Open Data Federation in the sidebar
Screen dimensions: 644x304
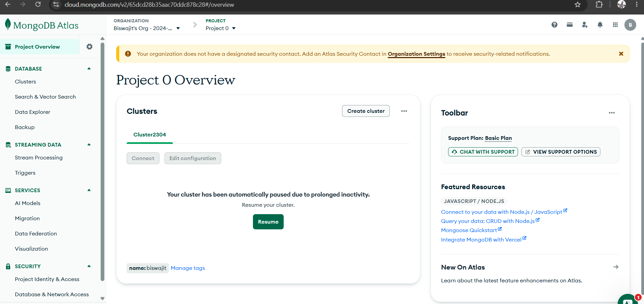click(36, 234)
